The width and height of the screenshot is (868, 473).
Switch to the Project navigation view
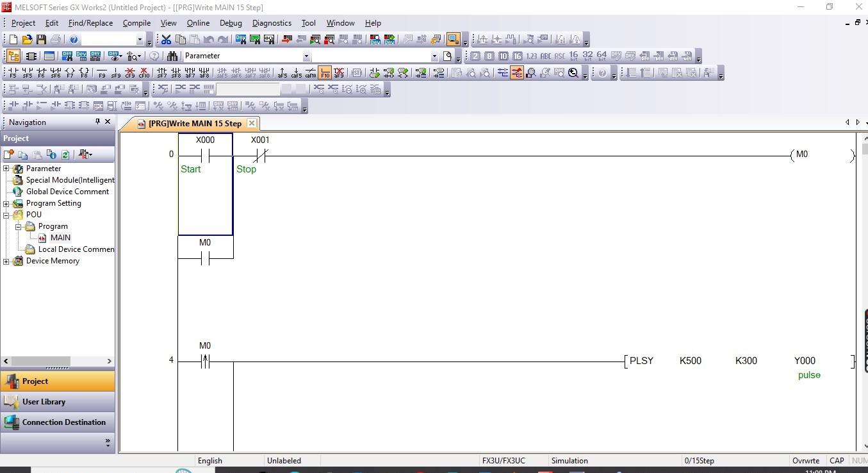click(x=58, y=381)
